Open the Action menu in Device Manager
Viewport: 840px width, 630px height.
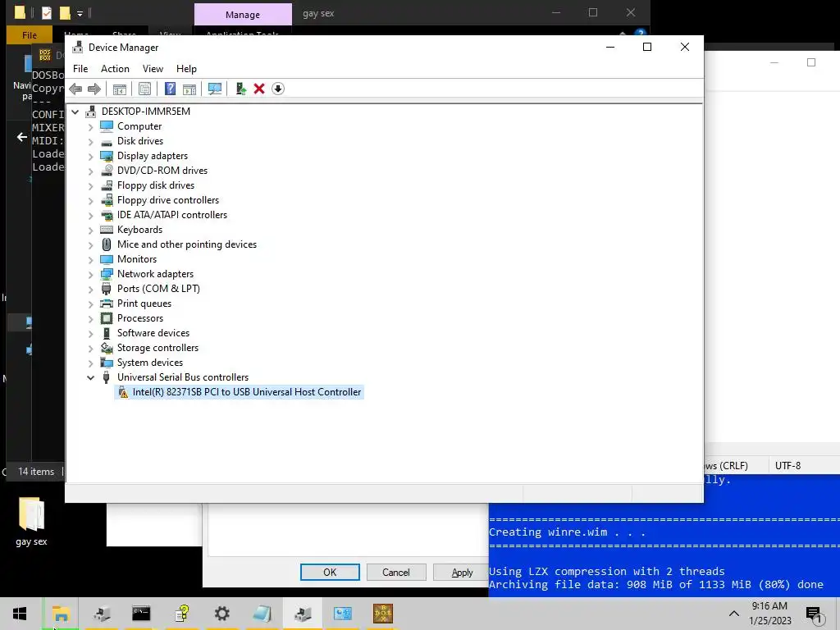[115, 69]
